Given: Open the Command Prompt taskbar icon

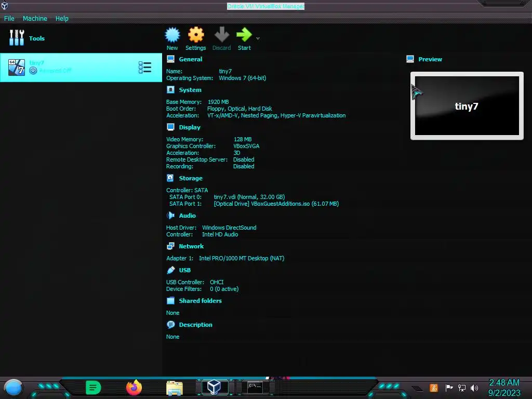Looking at the screenshot, I should pos(255,388).
